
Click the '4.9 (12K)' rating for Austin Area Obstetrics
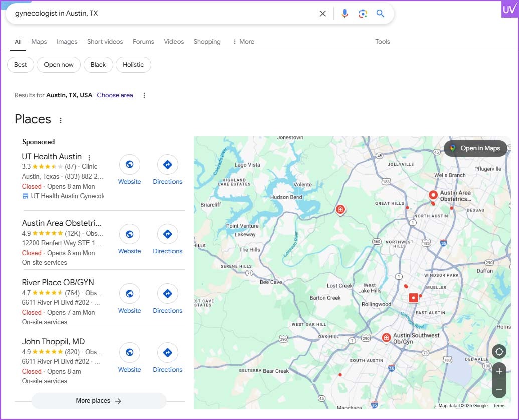click(51, 233)
